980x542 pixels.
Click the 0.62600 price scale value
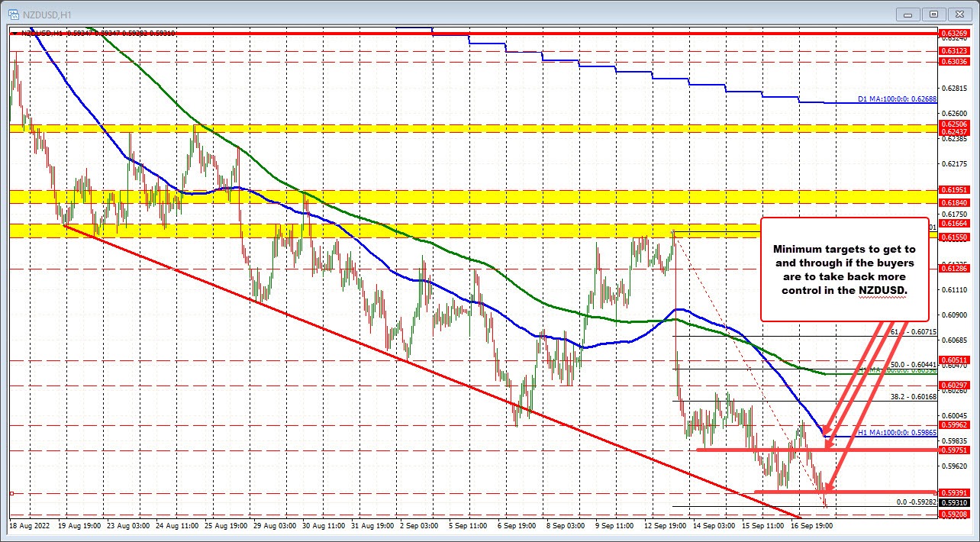[x=955, y=114]
